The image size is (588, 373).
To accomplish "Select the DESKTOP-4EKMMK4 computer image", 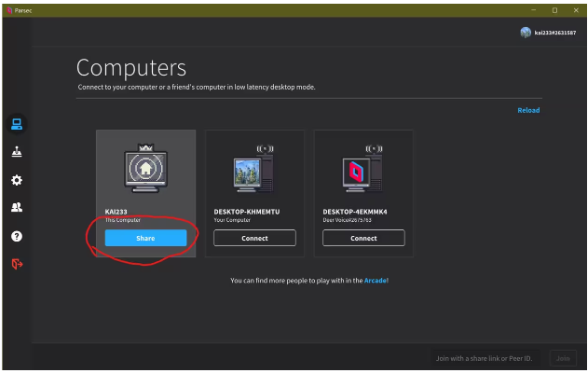I will [362, 169].
